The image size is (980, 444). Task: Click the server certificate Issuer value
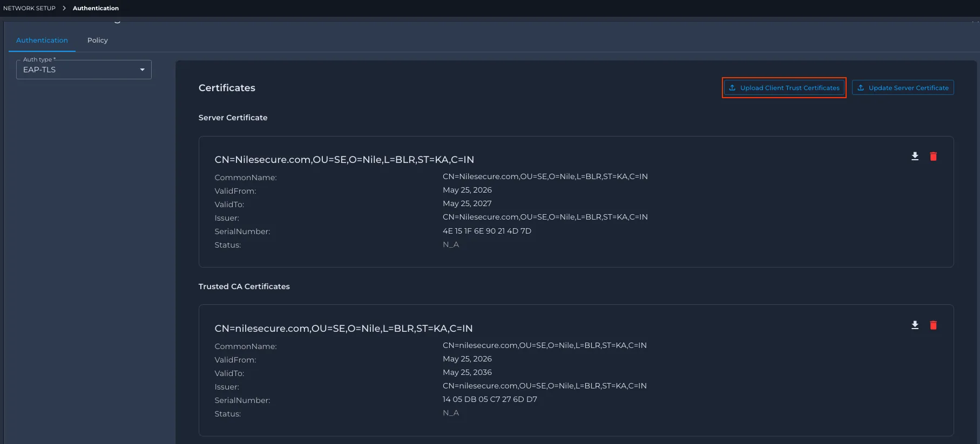(x=545, y=217)
